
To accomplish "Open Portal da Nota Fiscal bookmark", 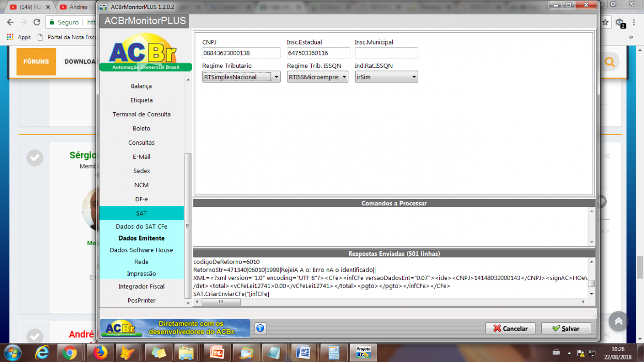I will pyautogui.click(x=67, y=37).
